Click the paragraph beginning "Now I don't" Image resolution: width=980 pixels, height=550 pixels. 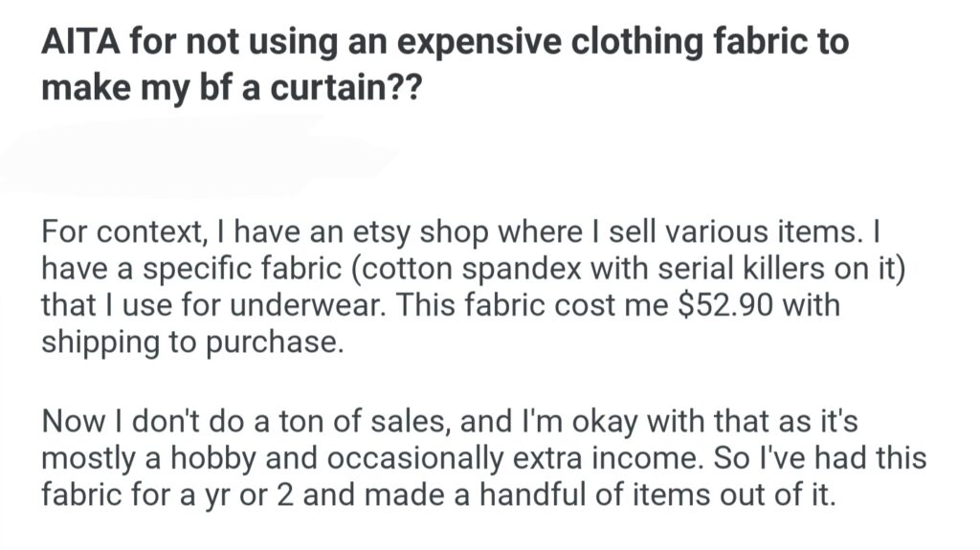[483, 459]
